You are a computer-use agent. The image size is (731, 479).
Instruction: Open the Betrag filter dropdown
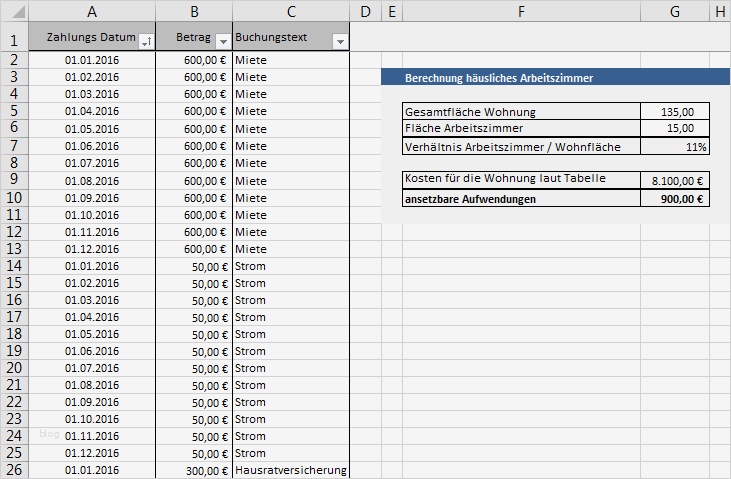click(x=223, y=42)
